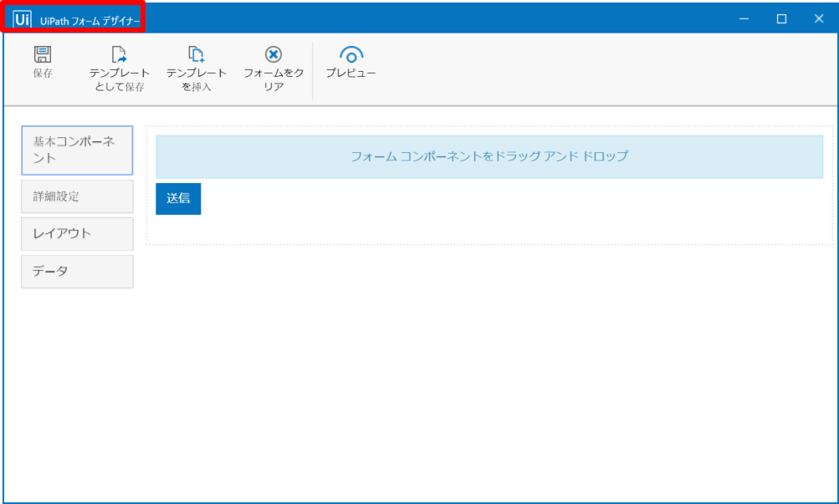Switch to the 基本コンポーネント category

[x=77, y=150]
